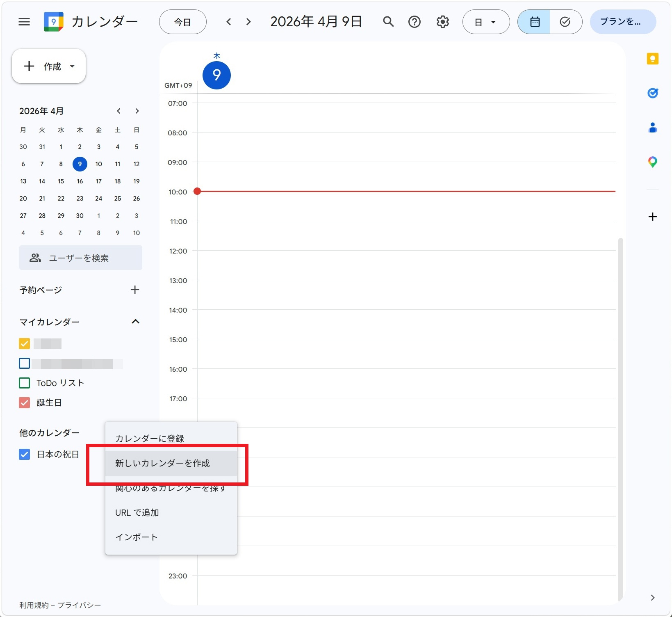Select 新しいカレンダーを作成 menu item
The width and height of the screenshot is (672, 617).
pyautogui.click(x=163, y=463)
